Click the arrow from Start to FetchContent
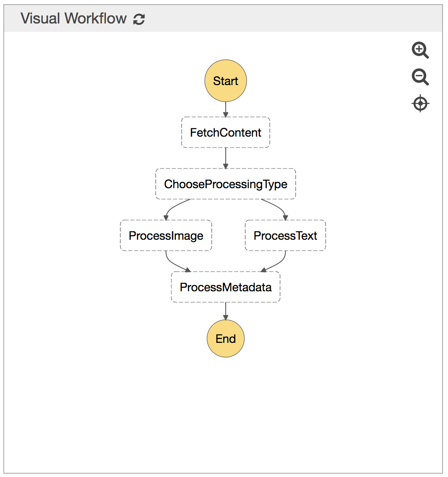The image size is (448, 477). pyautogui.click(x=226, y=109)
